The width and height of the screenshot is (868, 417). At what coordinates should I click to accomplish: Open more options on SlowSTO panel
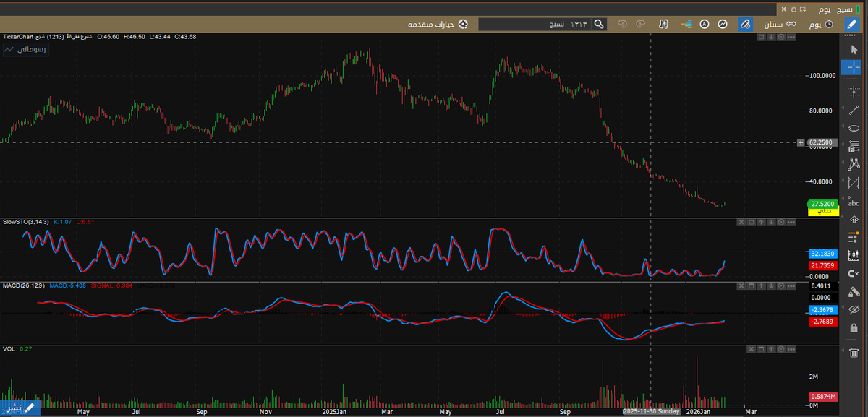[791, 222]
